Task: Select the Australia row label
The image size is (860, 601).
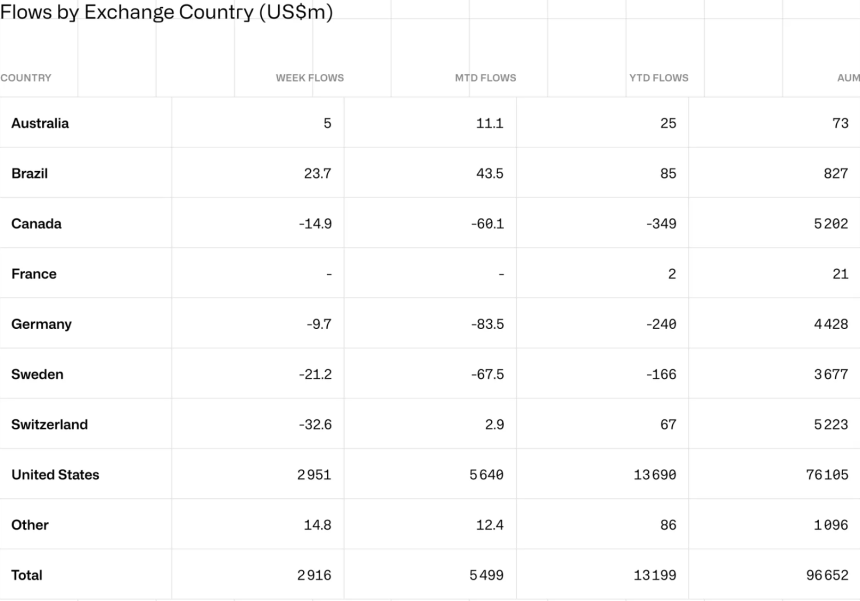Action: [x=40, y=124]
